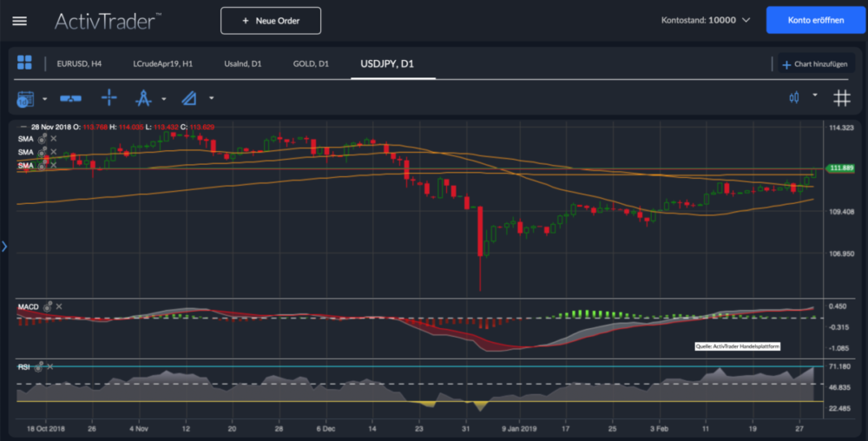Screen dimensions: 868x441
Task: Expand the triangle ruler tool dropdown arrow
Action: (x=212, y=98)
